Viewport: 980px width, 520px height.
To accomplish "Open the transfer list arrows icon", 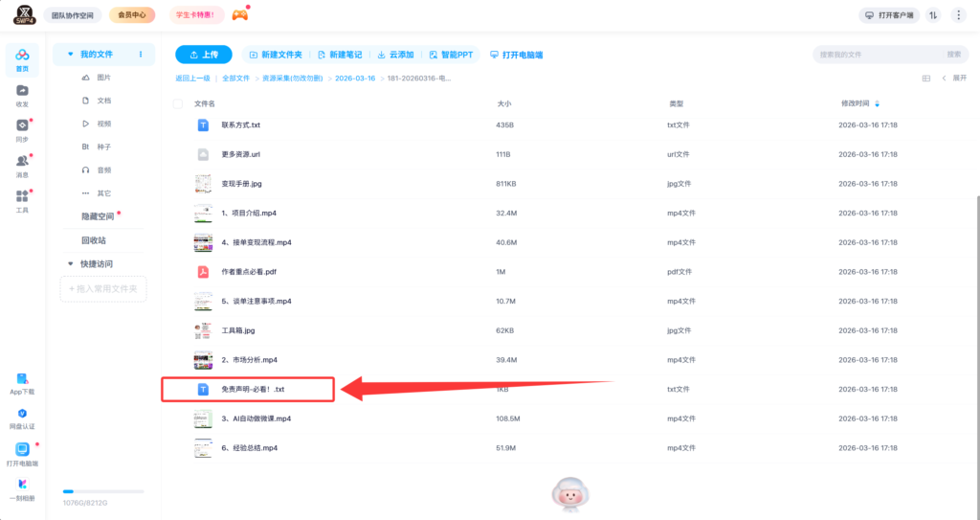I will click(933, 15).
